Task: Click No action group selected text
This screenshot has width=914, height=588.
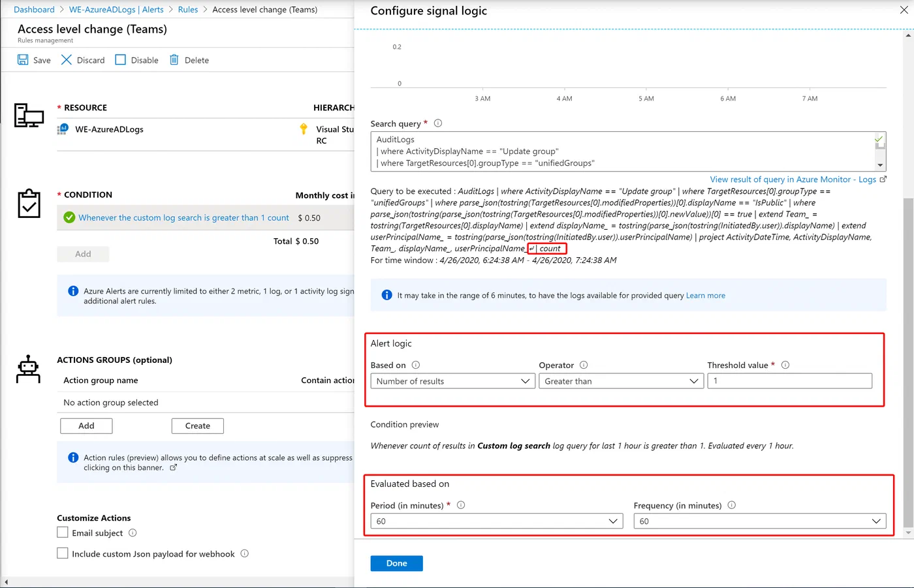Action: (x=111, y=403)
